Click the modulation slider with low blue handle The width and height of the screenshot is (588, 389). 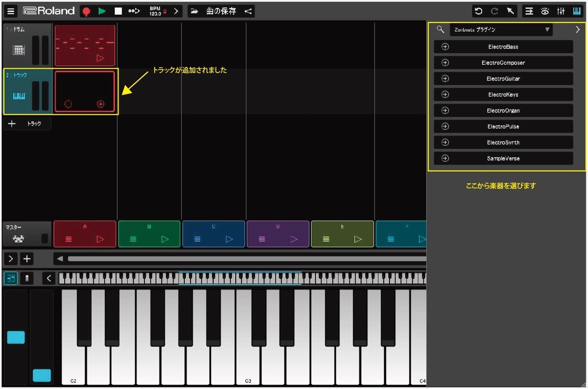click(x=42, y=337)
